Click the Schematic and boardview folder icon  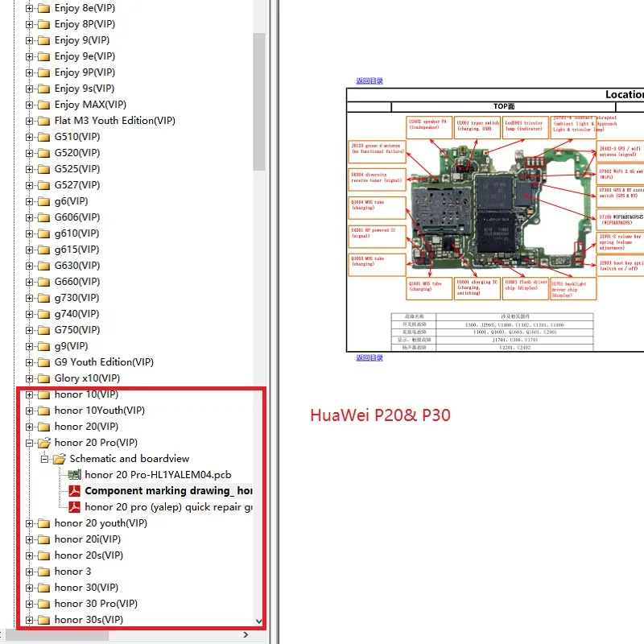(59, 458)
